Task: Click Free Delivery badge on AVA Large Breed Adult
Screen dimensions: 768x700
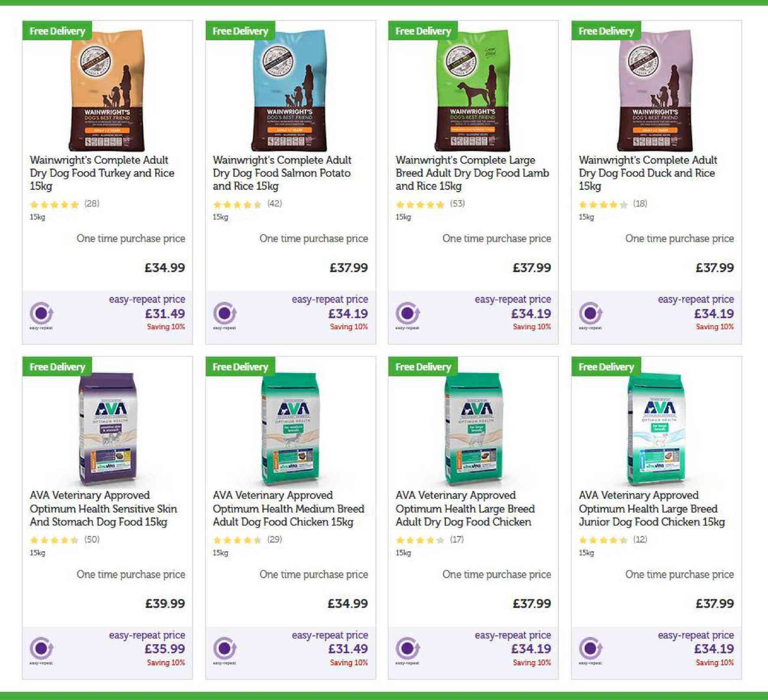Action: tap(423, 367)
